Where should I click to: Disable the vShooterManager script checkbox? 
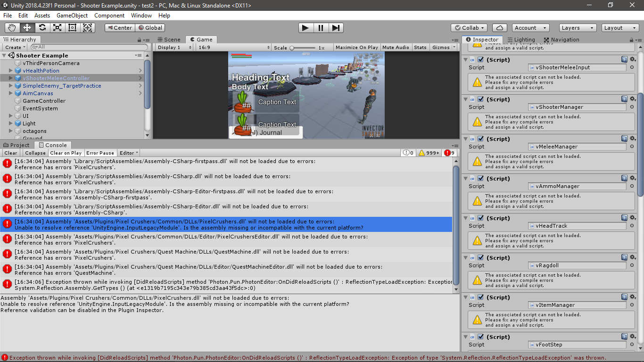(480, 99)
